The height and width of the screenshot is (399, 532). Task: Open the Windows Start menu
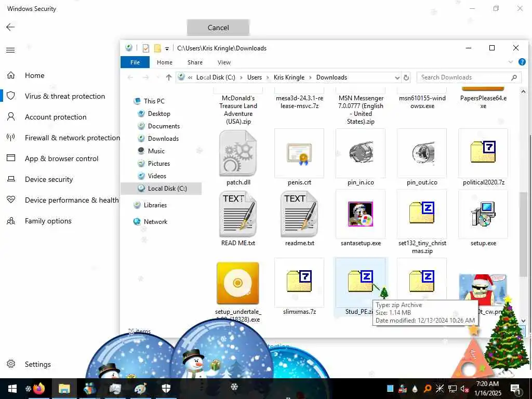(12, 389)
